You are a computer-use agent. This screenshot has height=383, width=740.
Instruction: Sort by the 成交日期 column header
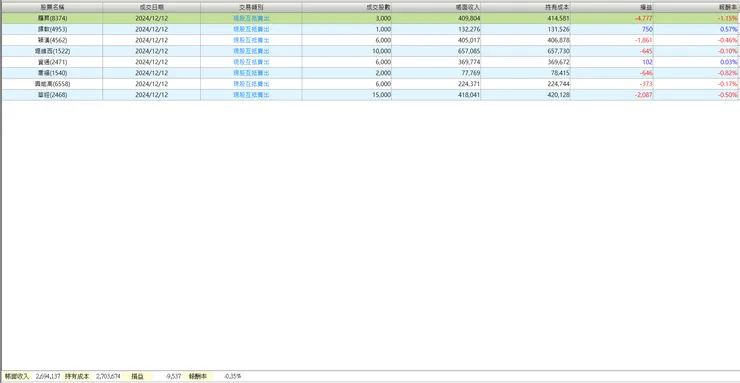click(x=151, y=8)
